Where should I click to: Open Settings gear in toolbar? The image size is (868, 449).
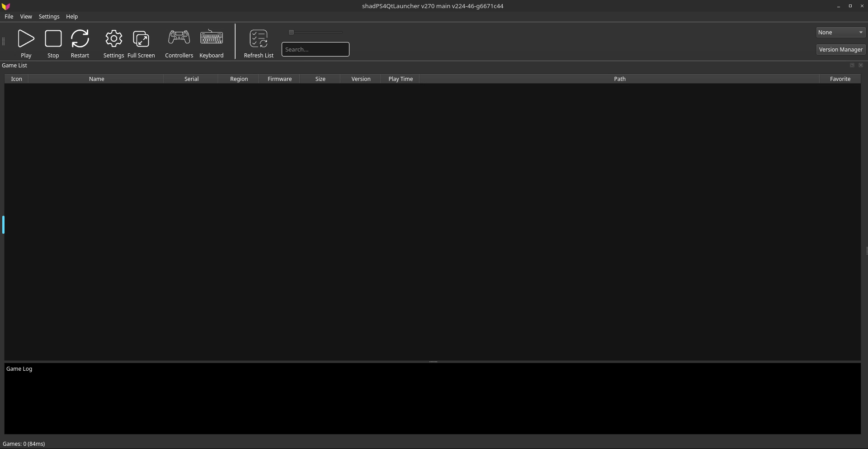tap(113, 39)
